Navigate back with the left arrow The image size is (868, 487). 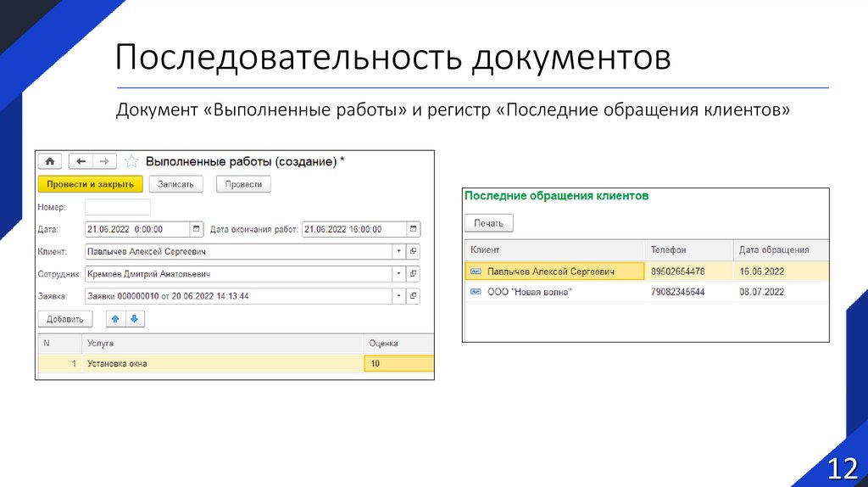[x=81, y=161]
